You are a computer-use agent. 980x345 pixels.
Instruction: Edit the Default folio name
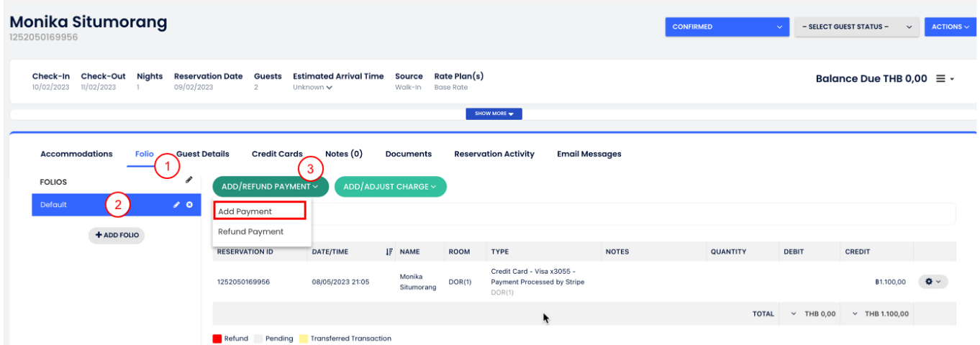(x=177, y=205)
